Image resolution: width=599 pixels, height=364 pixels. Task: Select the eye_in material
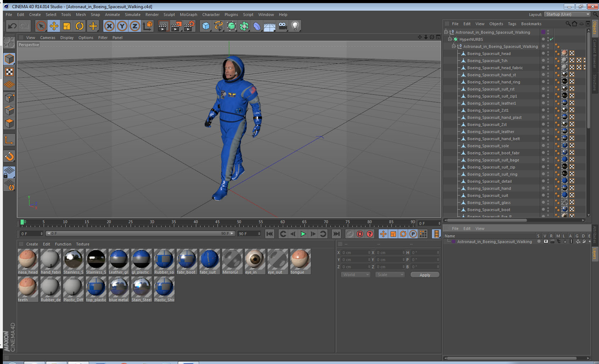point(255,261)
